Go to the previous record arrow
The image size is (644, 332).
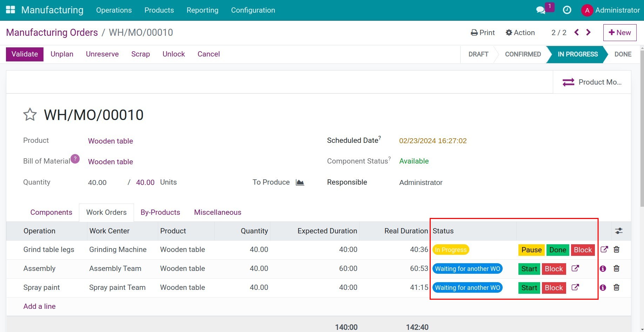577,32
